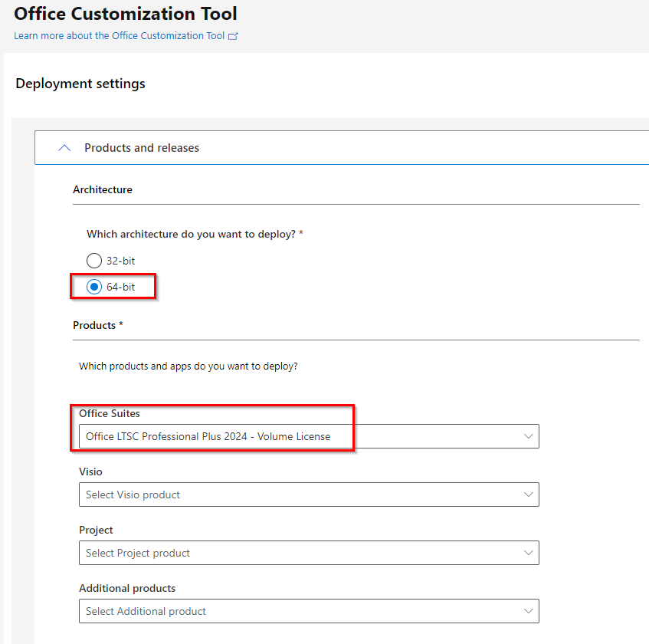The height and width of the screenshot is (644, 649).
Task: Open Learn more about the Office Customization Tool
Action: (120, 36)
